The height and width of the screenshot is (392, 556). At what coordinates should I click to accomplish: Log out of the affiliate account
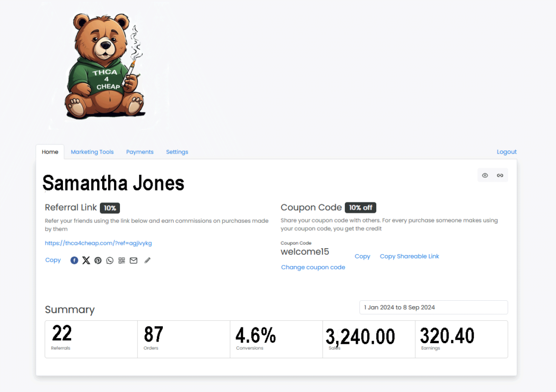point(507,151)
